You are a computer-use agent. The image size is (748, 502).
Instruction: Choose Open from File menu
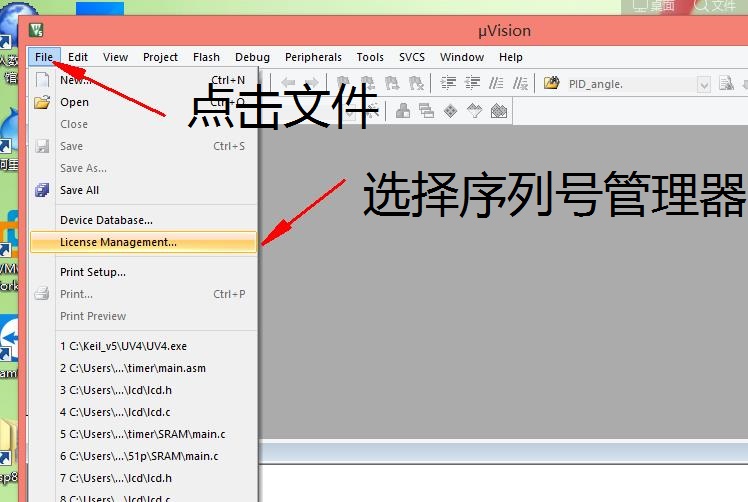coord(143,102)
